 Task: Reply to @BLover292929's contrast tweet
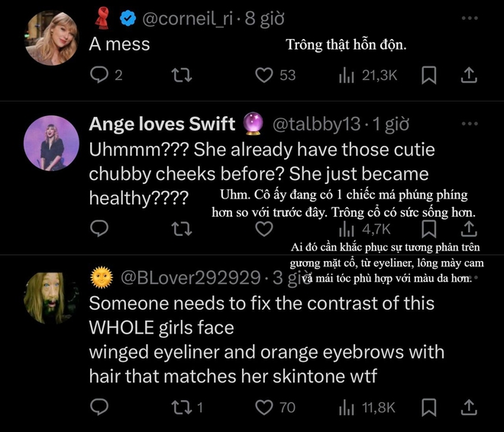[x=100, y=408]
